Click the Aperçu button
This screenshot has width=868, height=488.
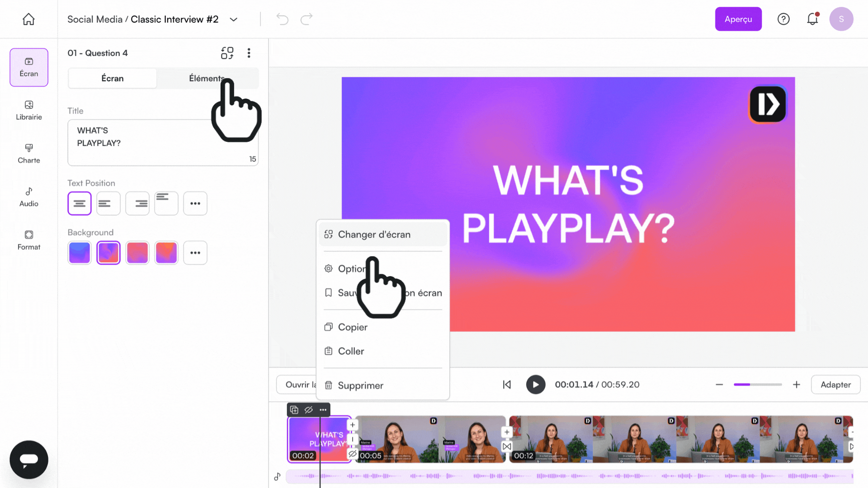click(x=738, y=19)
